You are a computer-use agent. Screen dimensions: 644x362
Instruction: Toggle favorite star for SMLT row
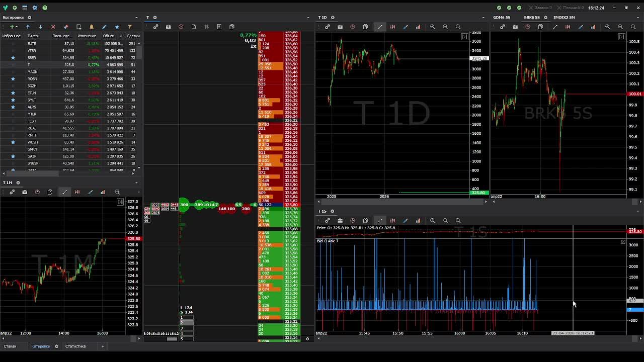coord(13,100)
